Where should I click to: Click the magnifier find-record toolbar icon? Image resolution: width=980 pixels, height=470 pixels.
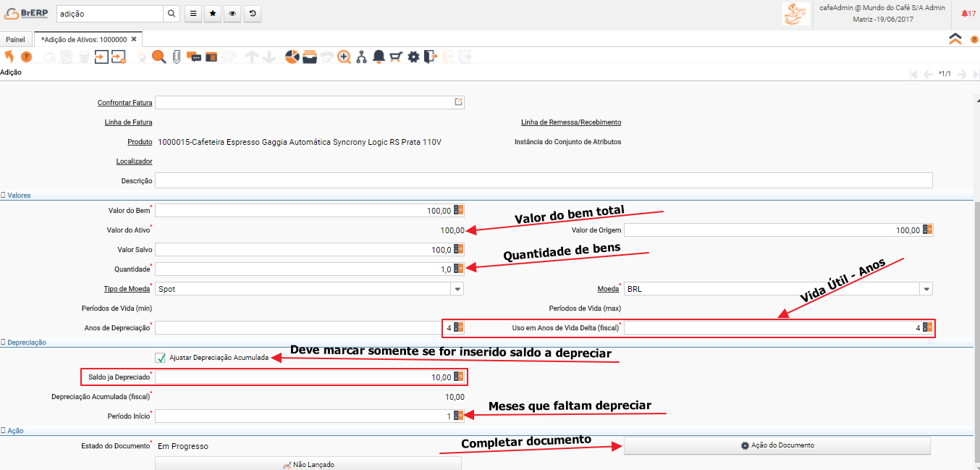159,56
